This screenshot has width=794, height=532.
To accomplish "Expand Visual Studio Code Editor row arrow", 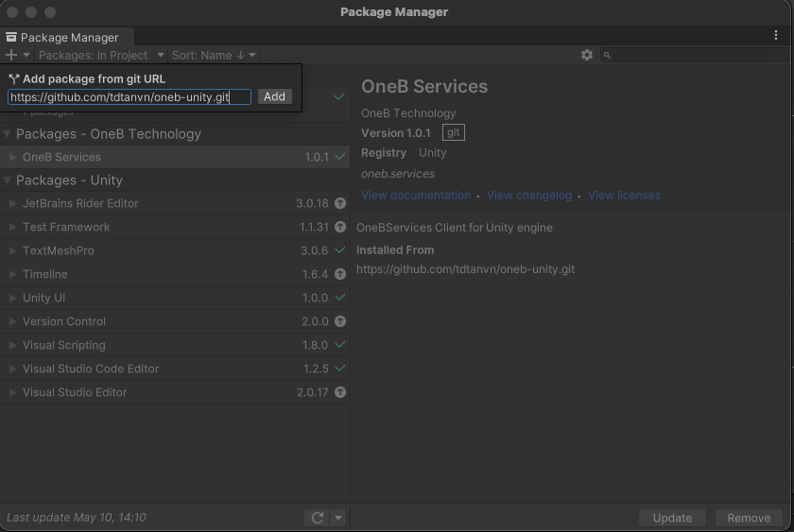I will (x=12, y=369).
